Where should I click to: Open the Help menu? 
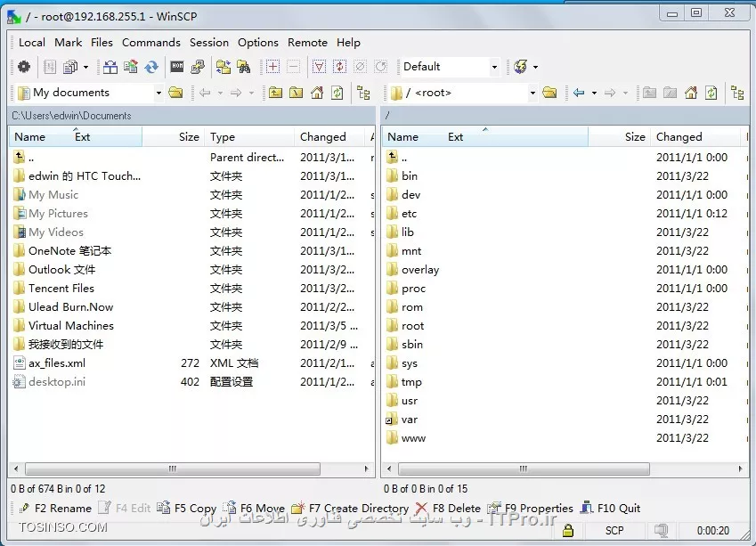pos(348,43)
